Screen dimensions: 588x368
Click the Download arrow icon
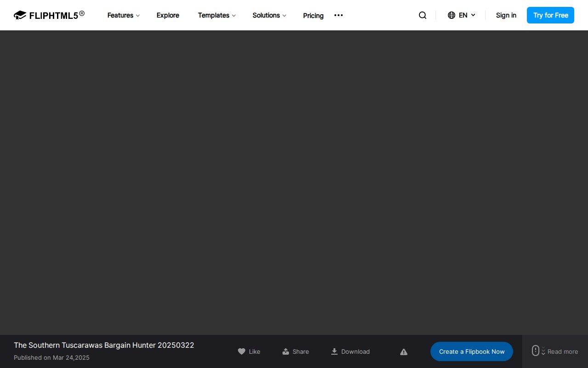pyautogui.click(x=334, y=351)
